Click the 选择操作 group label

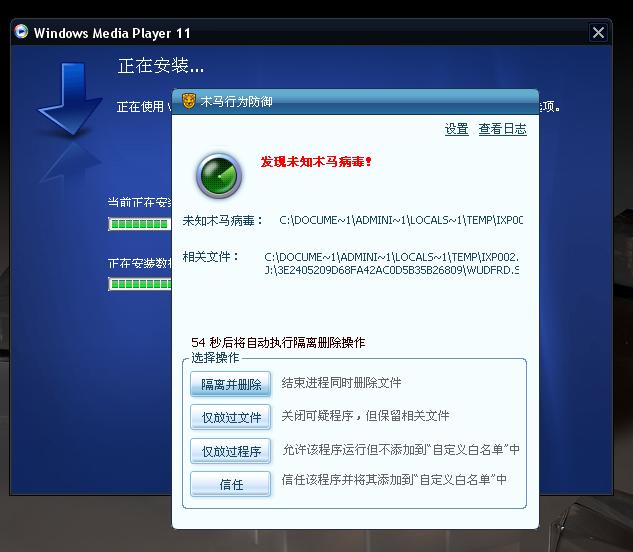[x=215, y=358]
